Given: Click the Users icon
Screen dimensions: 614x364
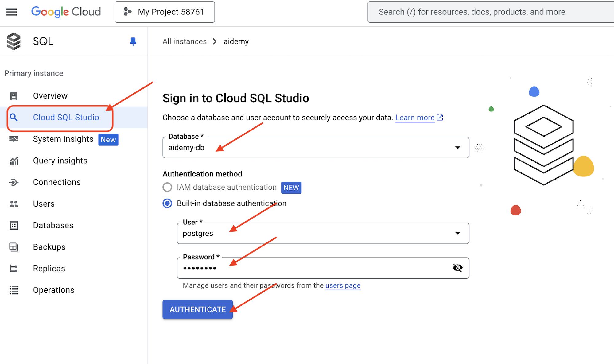Looking at the screenshot, I should pyautogui.click(x=14, y=204).
